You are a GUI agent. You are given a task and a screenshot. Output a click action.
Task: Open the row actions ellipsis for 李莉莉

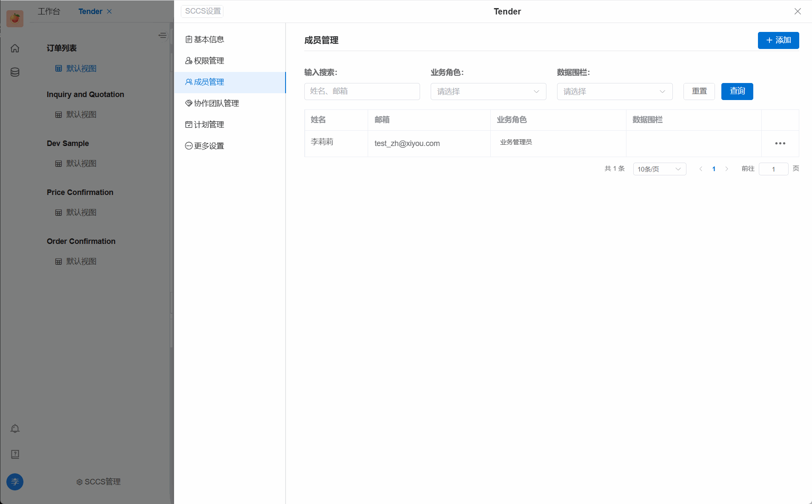[x=780, y=143]
